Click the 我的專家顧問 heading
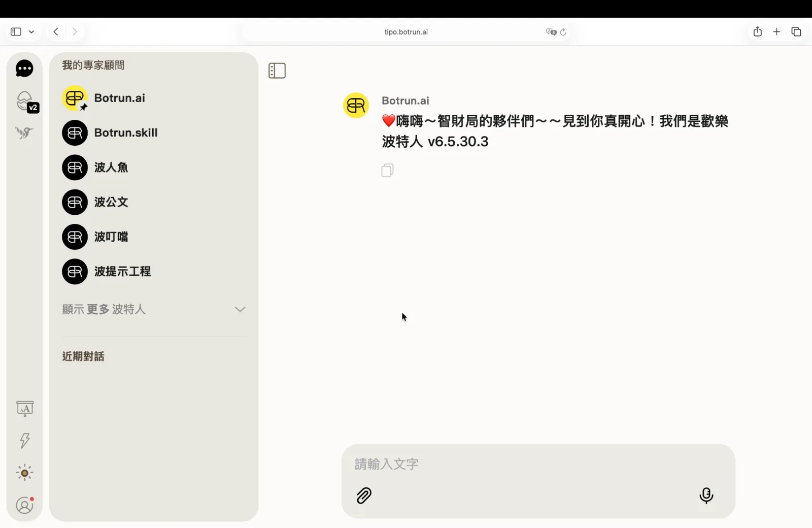The image size is (812, 528). (x=93, y=65)
